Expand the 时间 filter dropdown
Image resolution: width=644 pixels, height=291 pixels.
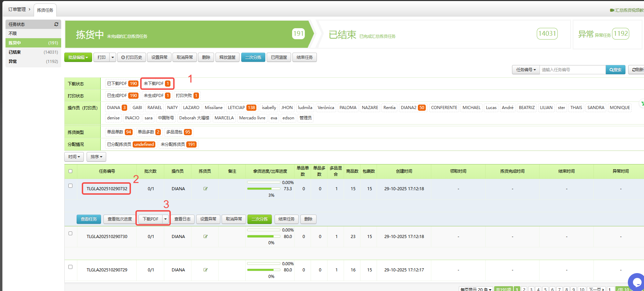(74, 157)
